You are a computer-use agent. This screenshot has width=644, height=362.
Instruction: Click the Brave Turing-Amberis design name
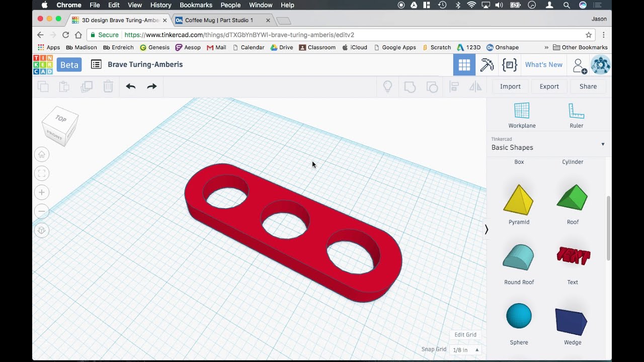coord(145,64)
